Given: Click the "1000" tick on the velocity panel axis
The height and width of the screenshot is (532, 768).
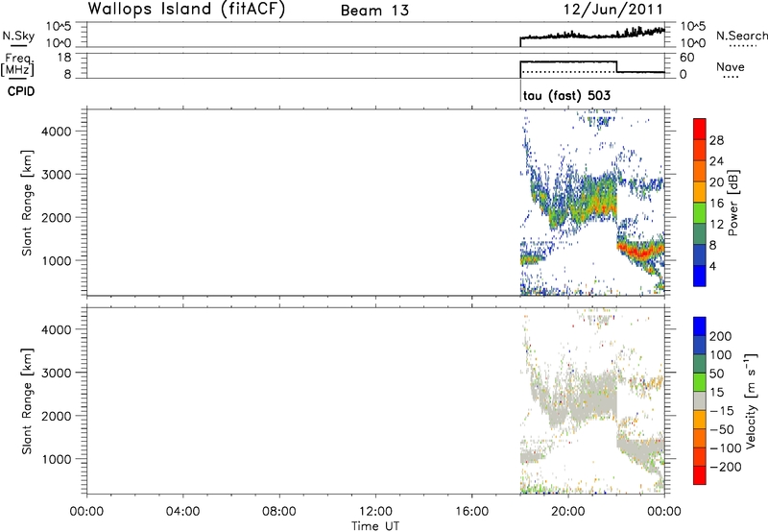Looking at the screenshot, I should (x=57, y=459).
